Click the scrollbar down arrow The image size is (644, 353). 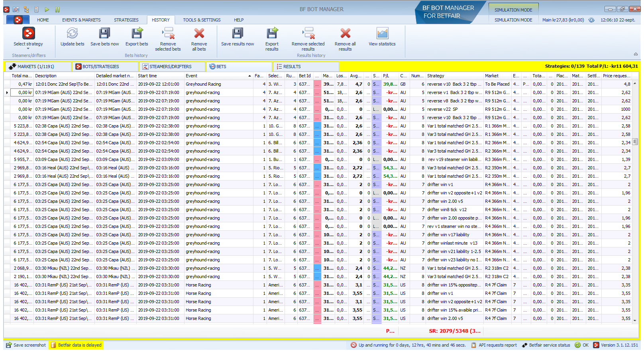pyautogui.click(x=635, y=320)
